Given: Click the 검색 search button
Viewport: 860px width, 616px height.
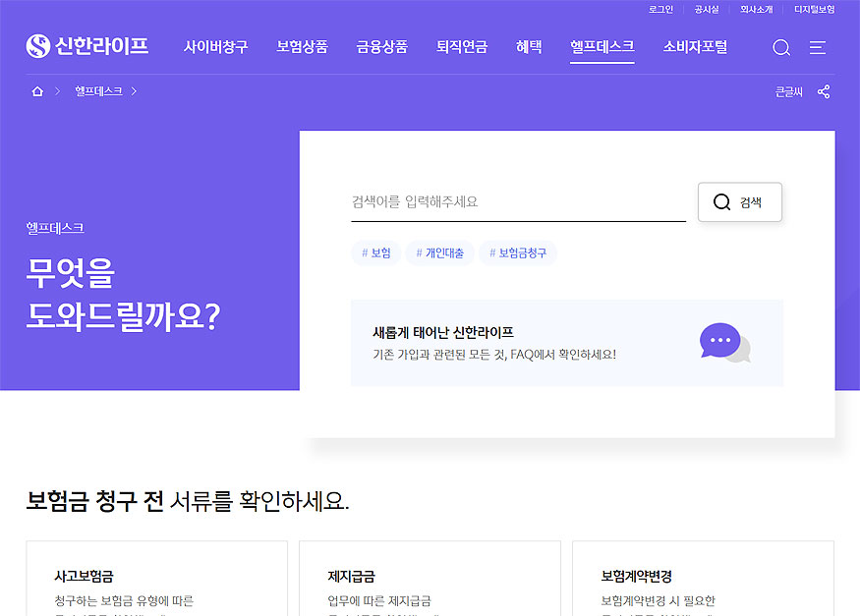Looking at the screenshot, I should coord(740,202).
